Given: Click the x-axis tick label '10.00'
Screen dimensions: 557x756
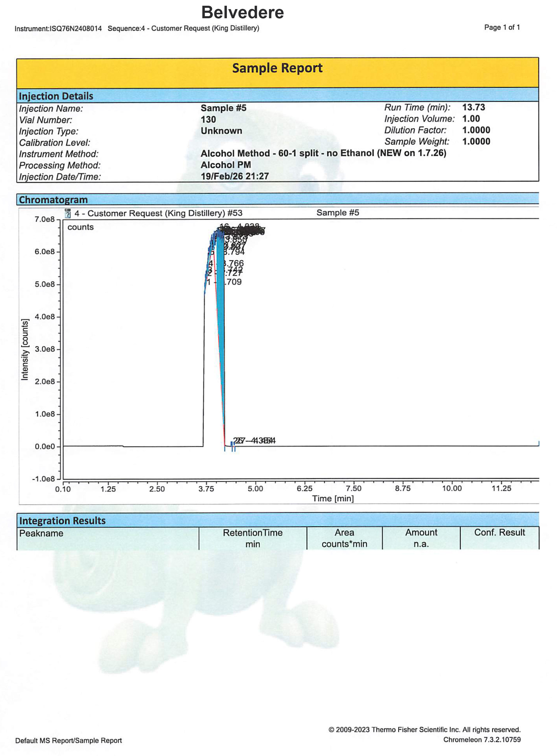Looking at the screenshot, I should coord(452,488).
